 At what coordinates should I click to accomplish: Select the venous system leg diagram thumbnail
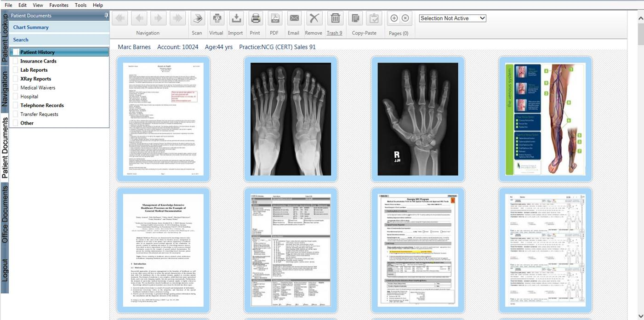pos(546,119)
